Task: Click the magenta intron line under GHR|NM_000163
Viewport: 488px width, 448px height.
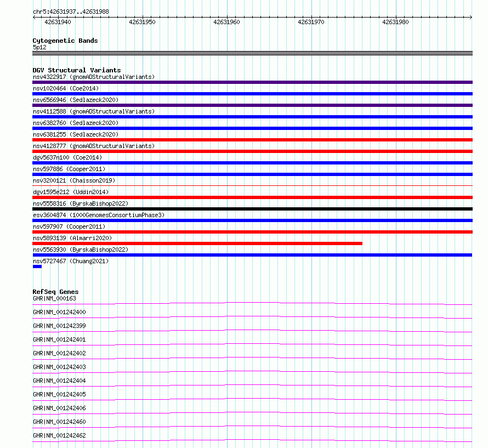Action: [x=252, y=303]
